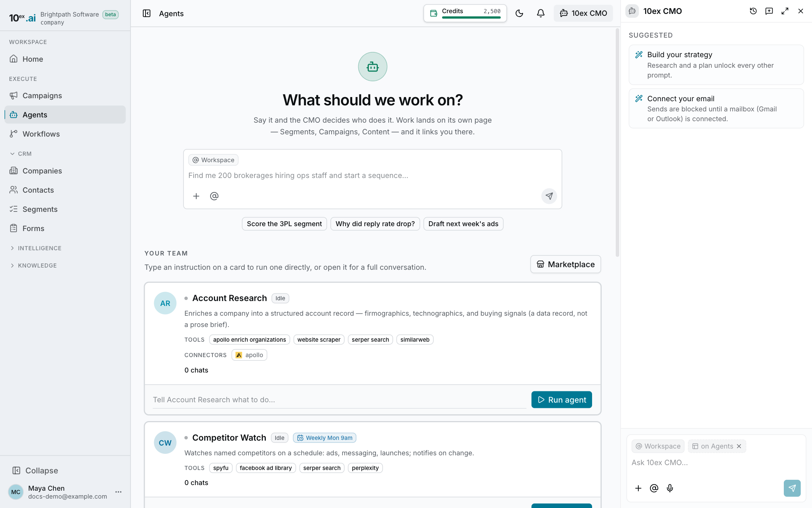Expand the Intelligence section
The image size is (812, 508).
36,248
